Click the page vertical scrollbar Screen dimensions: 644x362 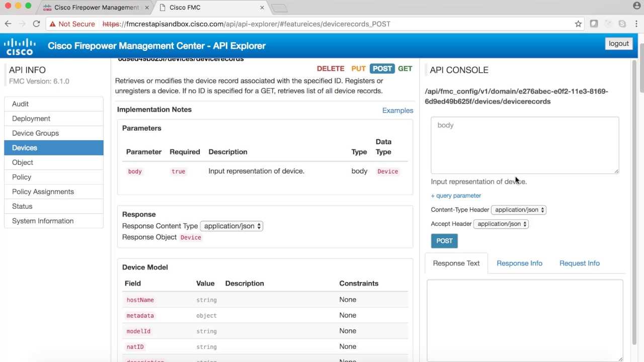tap(641, 68)
